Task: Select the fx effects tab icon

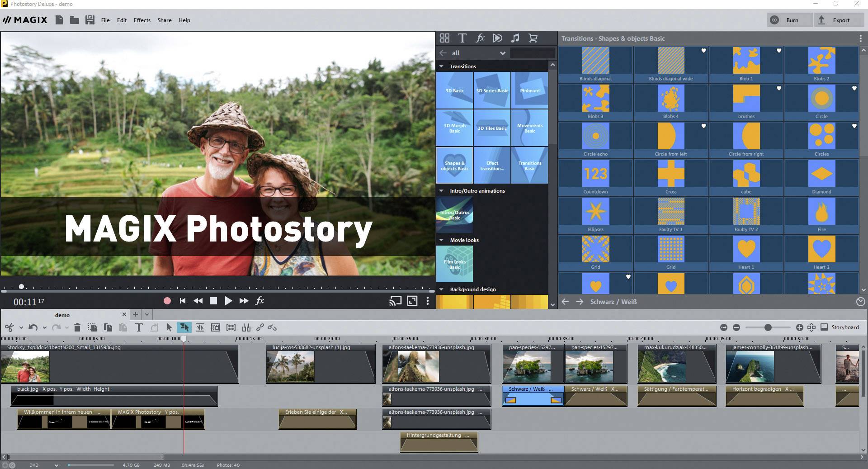Action: (x=480, y=38)
